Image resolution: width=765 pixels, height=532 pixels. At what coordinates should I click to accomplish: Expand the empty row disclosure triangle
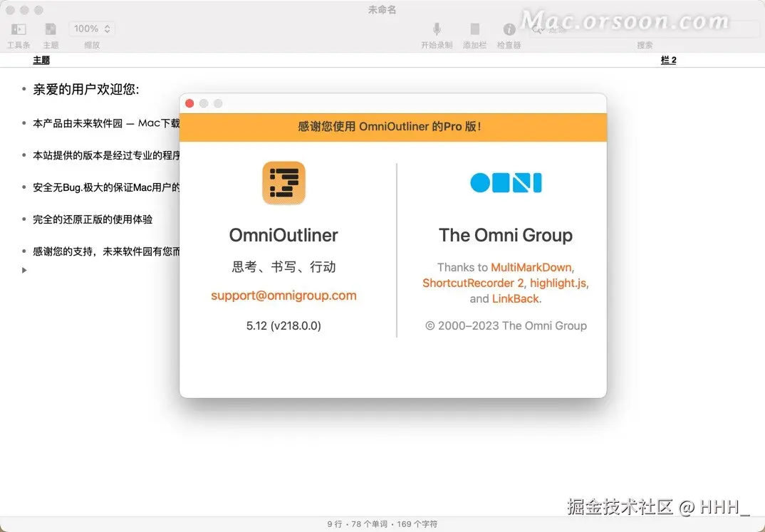tap(24, 270)
